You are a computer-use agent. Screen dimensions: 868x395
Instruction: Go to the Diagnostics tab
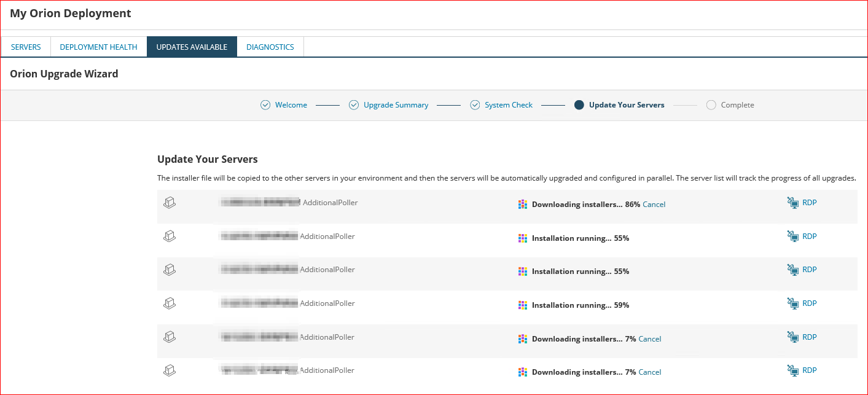[270, 47]
